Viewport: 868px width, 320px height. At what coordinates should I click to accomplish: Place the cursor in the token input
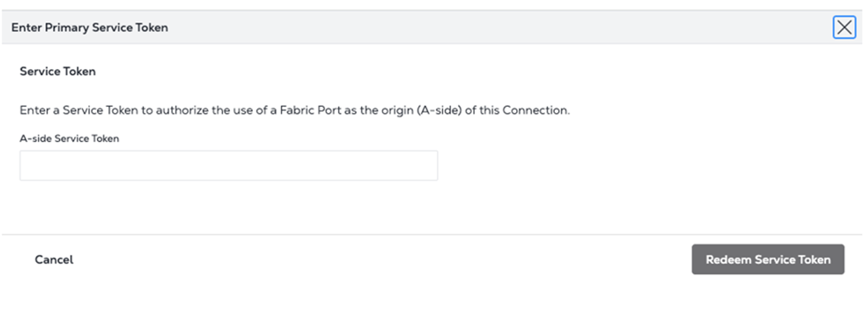(x=228, y=166)
